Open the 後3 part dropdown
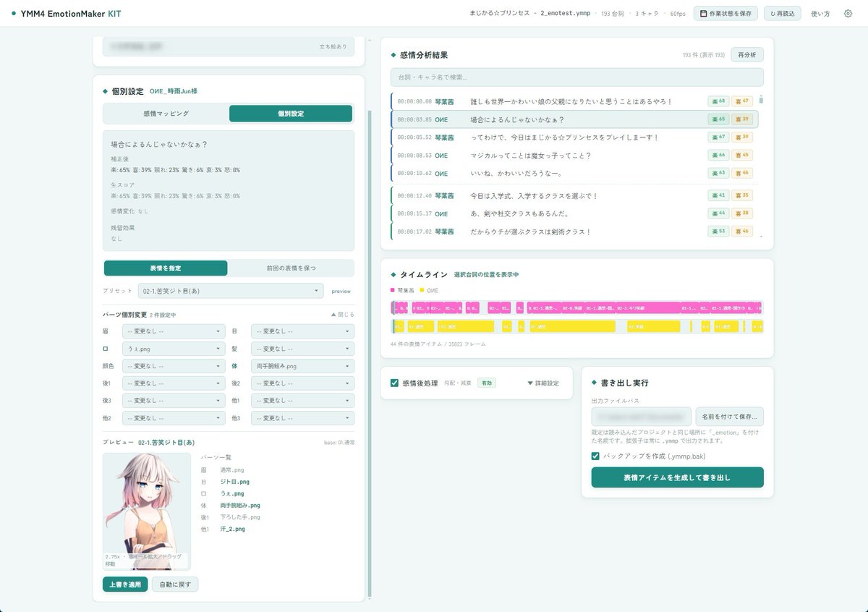Viewport: 868px width, 612px height. click(x=174, y=401)
